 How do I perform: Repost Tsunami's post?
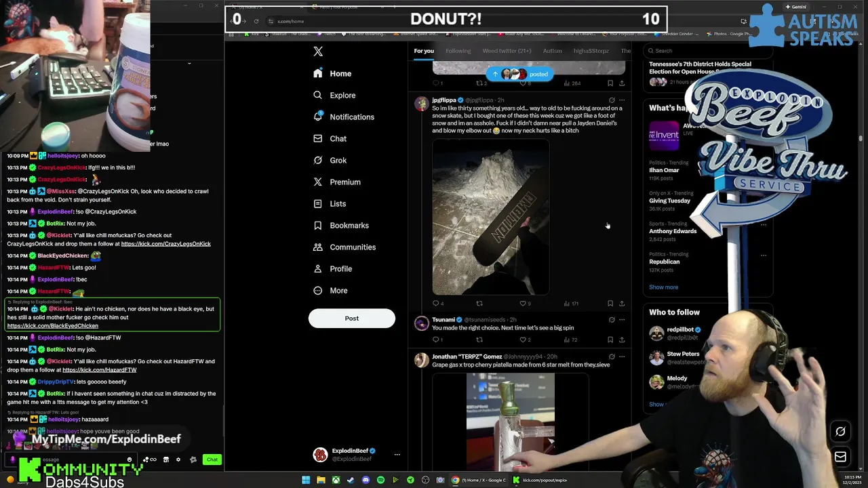point(479,340)
